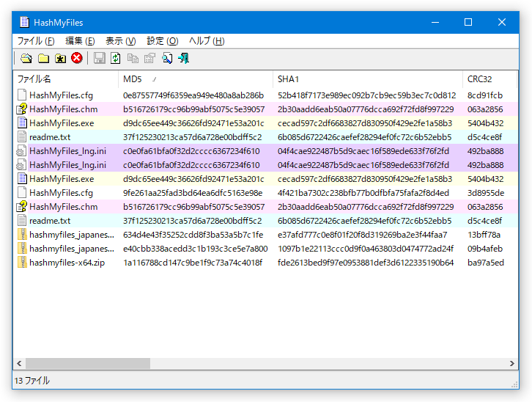
Task: Open the ヘルプ (H) menu
Action: coord(207,41)
